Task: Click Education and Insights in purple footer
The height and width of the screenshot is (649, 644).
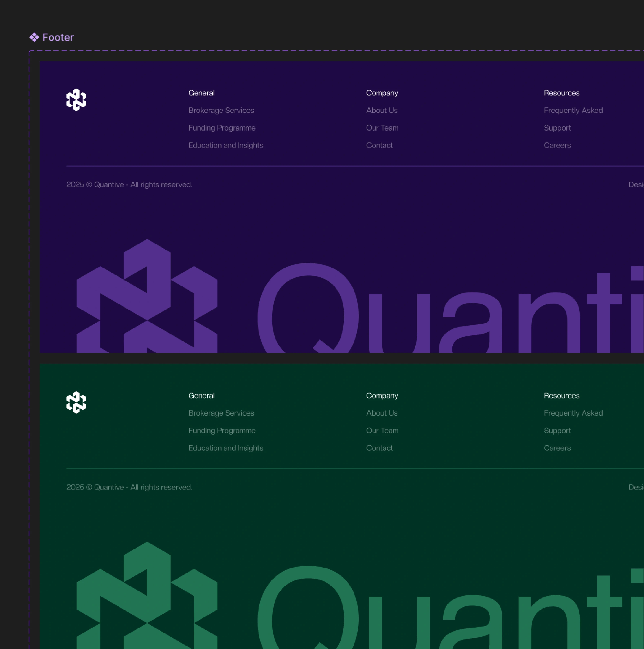Action: coord(225,145)
